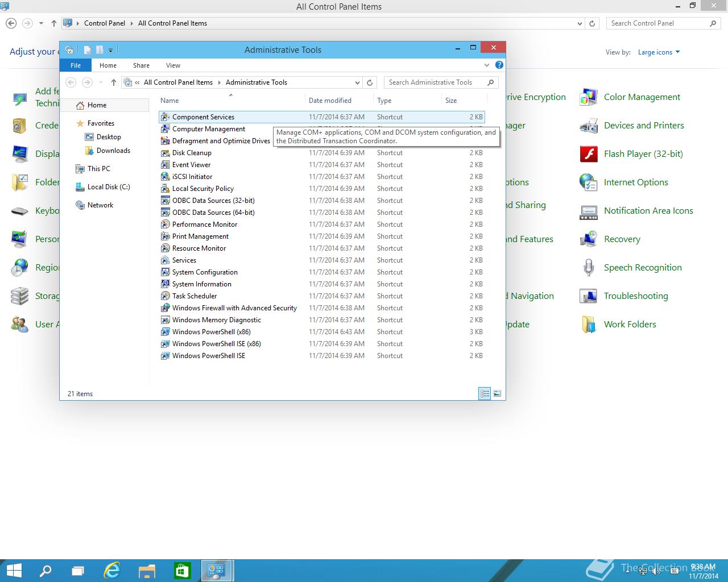Open Devices and Printers icon in Control Panel
This screenshot has height=582, width=728.
[588, 126]
